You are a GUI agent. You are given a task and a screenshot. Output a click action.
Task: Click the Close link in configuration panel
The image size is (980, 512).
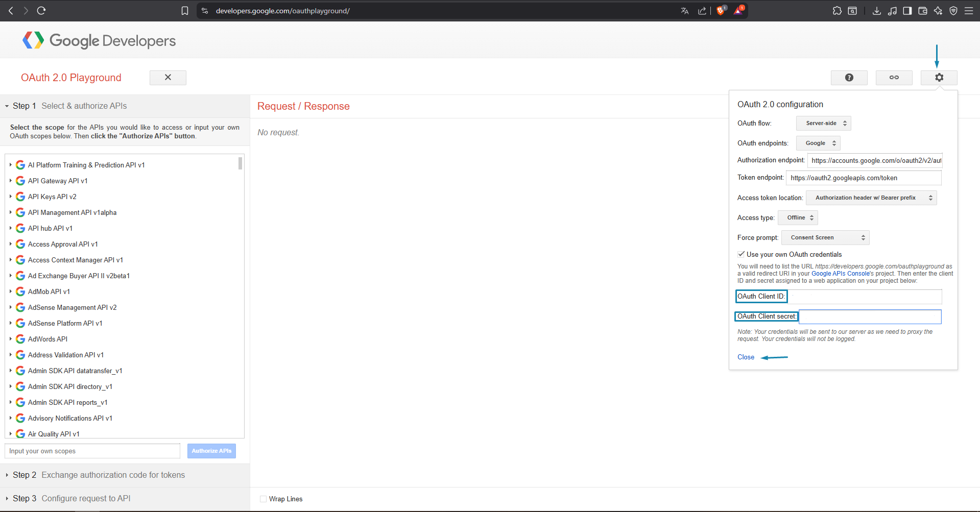pos(746,357)
